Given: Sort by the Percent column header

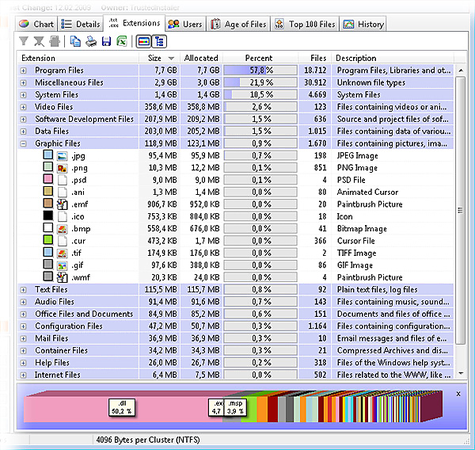Looking at the screenshot, I should point(260,58).
